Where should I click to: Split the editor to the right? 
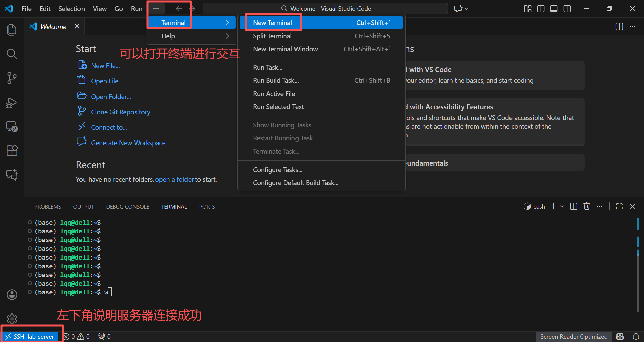click(619, 26)
